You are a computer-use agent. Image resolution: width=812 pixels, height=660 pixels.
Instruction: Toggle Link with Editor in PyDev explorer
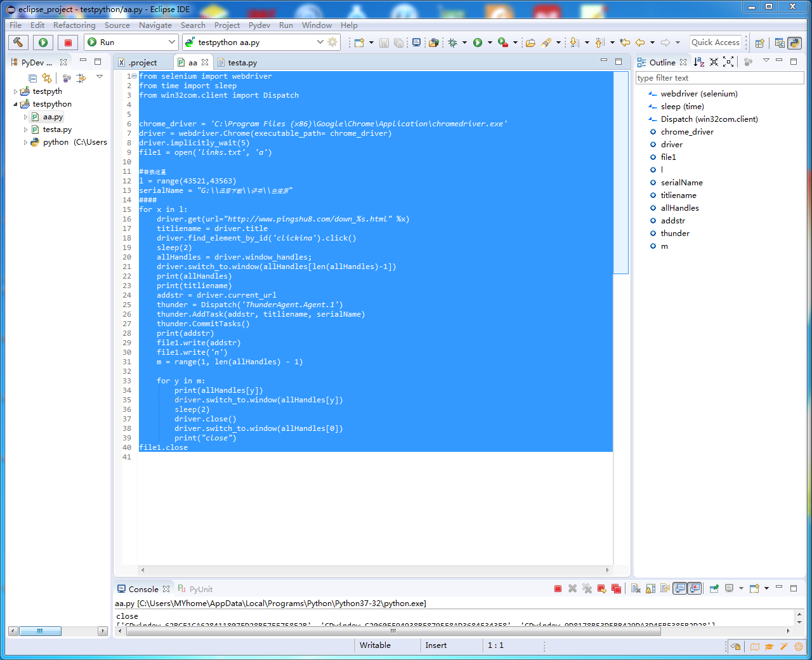pos(47,78)
